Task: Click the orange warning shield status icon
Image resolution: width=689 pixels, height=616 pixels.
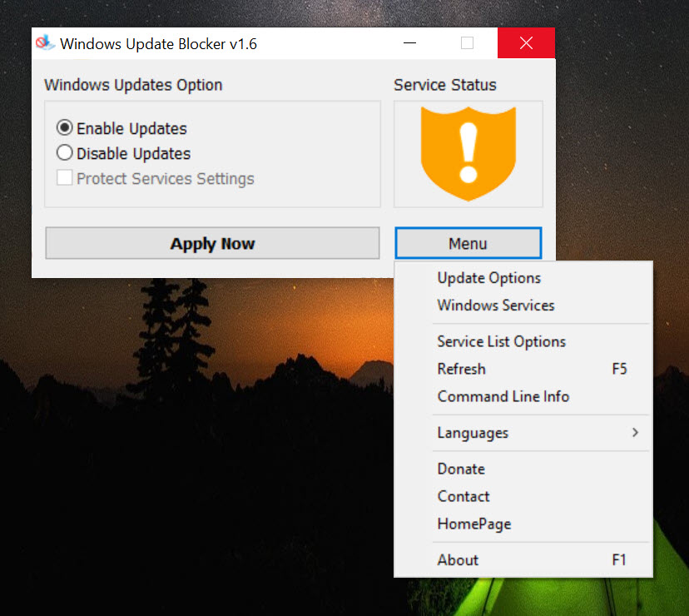Action: [x=468, y=154]
